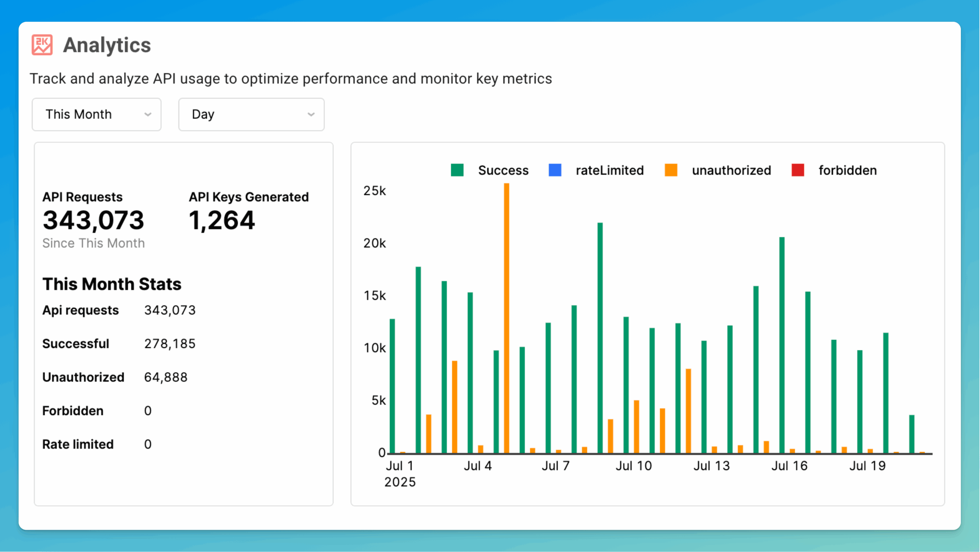Click the orange unauthorized legend marker

tap(671, 170)
